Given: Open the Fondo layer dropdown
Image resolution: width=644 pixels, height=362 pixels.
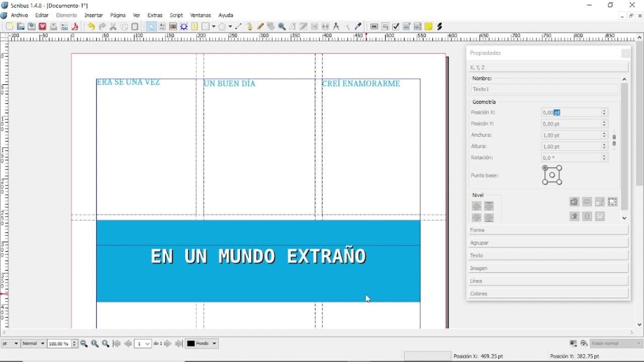Looking at the screenshot, I should point(201,344).
